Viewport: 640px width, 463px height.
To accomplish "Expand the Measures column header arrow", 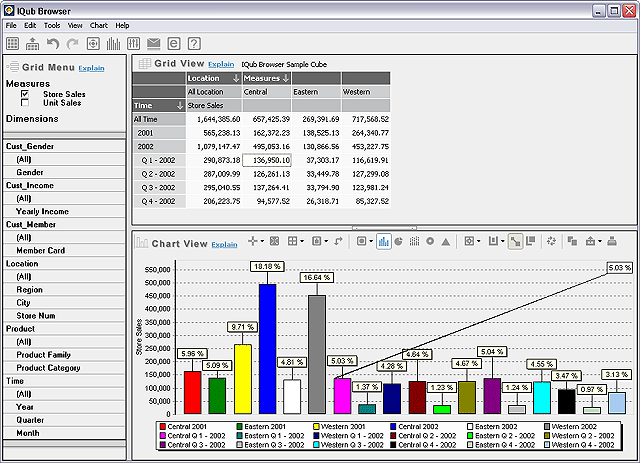I will (284, 78).
